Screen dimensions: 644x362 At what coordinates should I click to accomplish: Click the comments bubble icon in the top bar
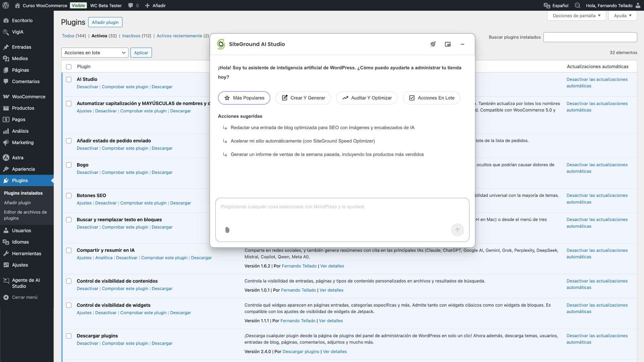click(130, 5)
